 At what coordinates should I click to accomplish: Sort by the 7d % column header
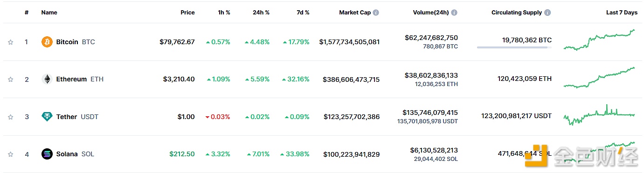[x=303, y=13]
